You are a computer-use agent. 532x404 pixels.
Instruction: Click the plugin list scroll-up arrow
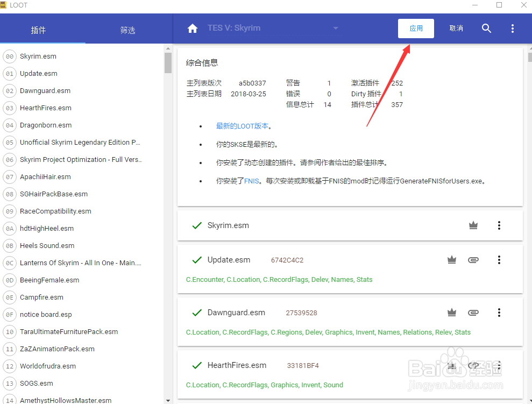coord(168,48)
